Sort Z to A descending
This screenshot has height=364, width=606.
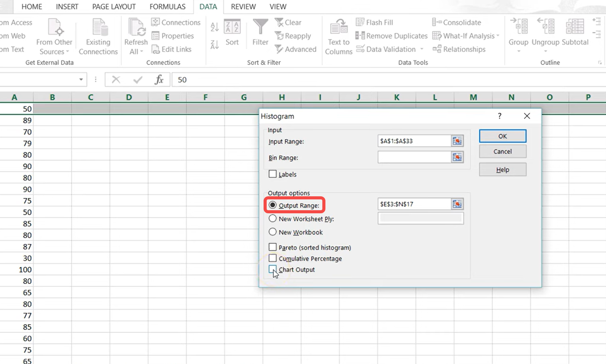coord(214,44)
